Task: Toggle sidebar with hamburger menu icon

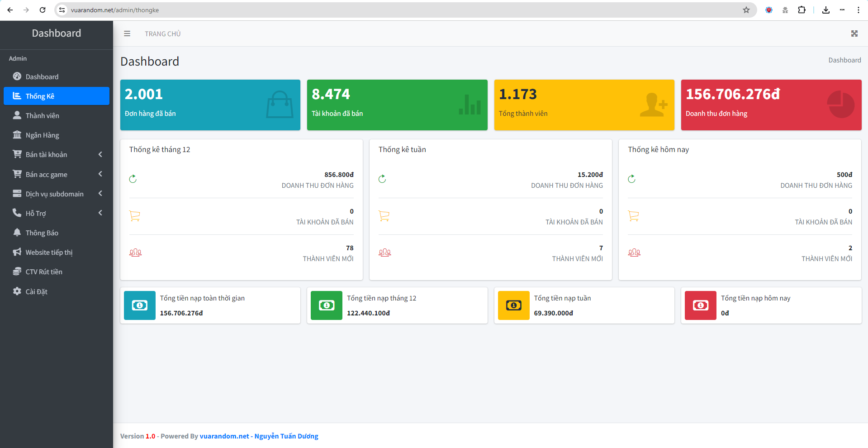Action: [x=127, y=33]
